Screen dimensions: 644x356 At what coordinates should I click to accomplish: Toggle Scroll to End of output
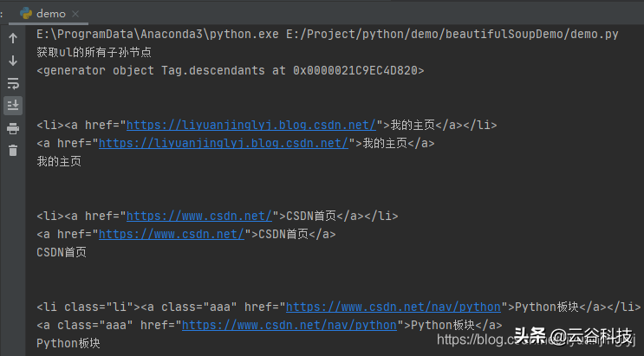13,106
